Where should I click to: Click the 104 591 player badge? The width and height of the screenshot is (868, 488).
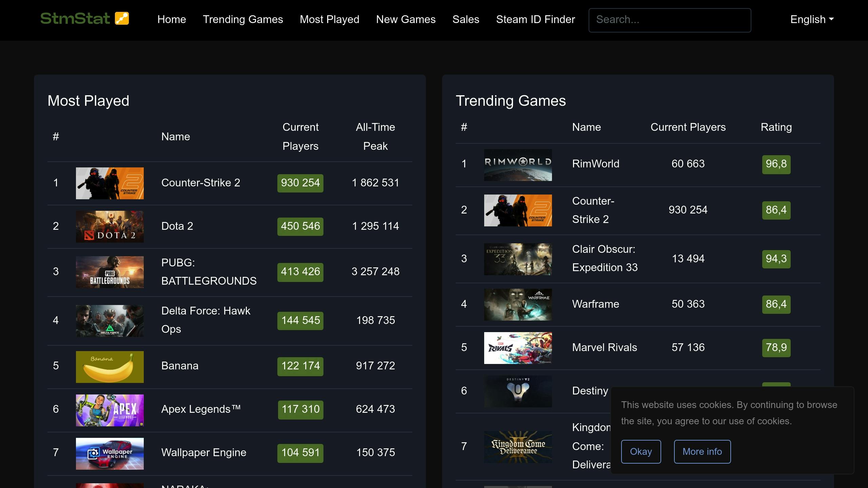click(300, 453)
